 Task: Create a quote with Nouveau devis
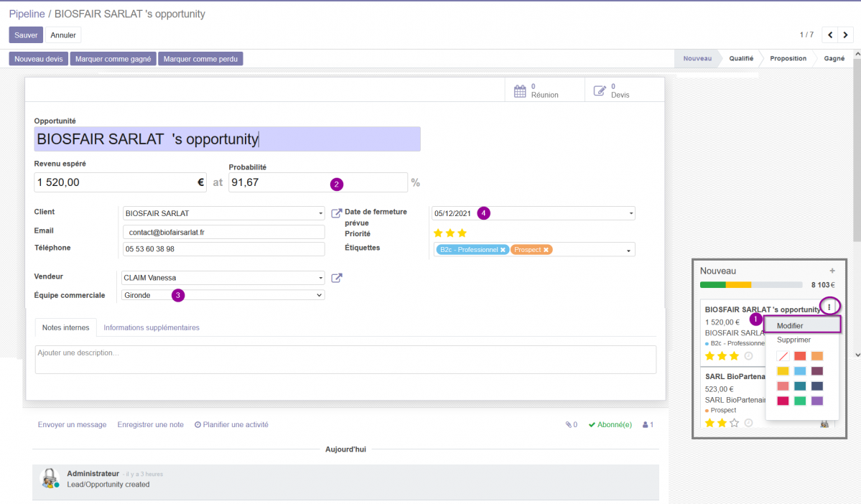click(39, 59)
